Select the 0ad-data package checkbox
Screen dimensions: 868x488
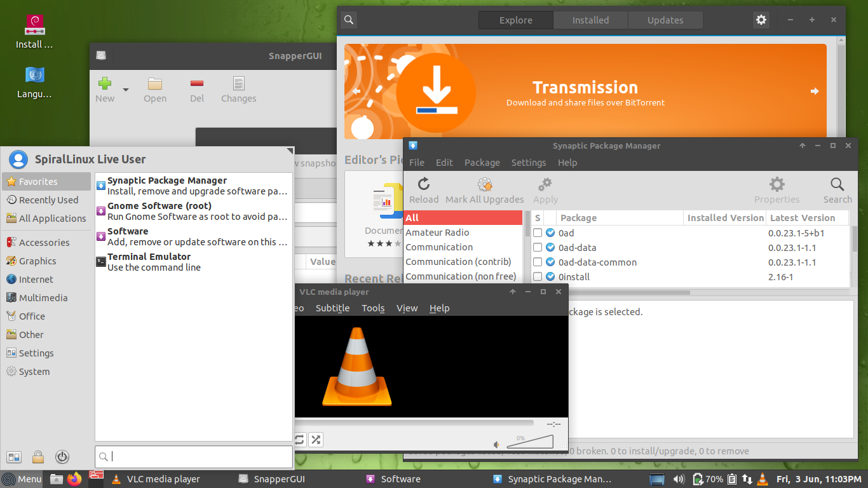(536, 247)
